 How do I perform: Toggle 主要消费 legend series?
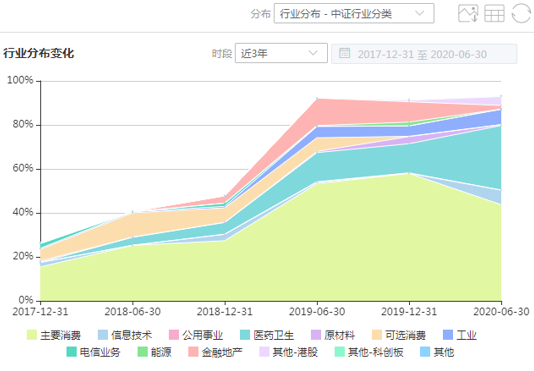pyautogui.click(x=54, y=335)
